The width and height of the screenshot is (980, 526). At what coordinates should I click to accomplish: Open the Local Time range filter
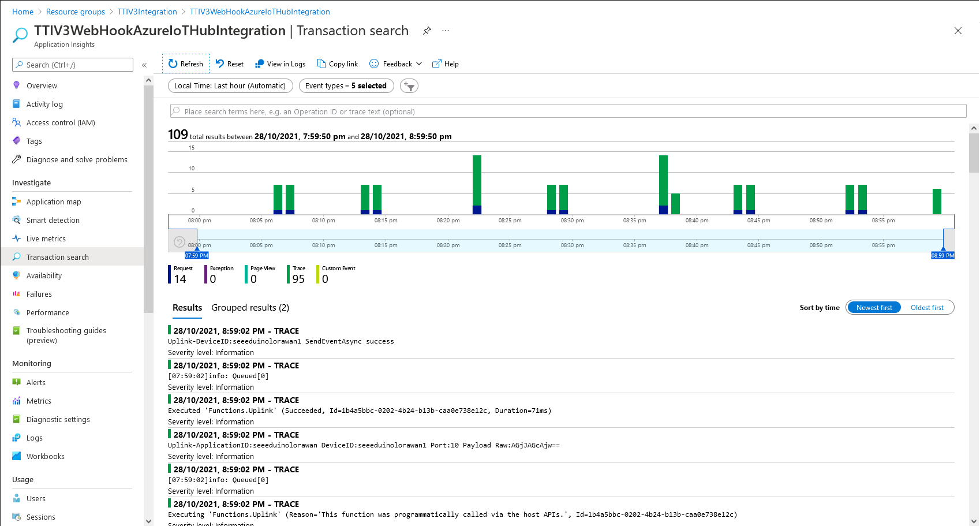[x=230, y=86]
